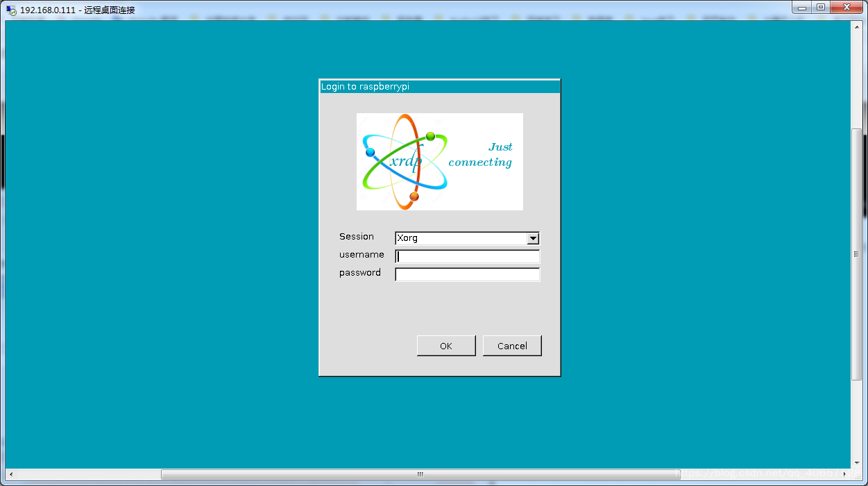868x486 pixels.
Task: Click the up arrow of vertical scrollbar
Action: (856, 26)
